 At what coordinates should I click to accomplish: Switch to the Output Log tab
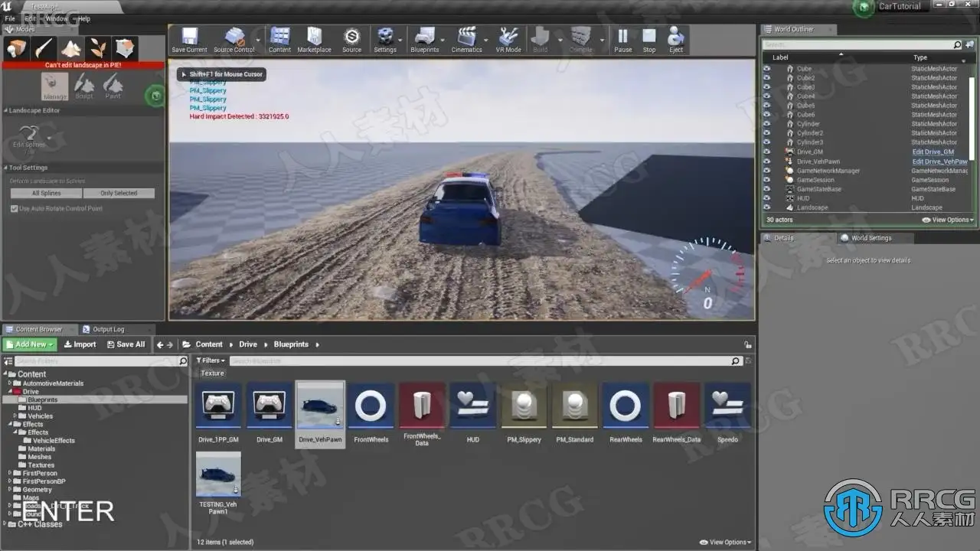pos(108,330)
